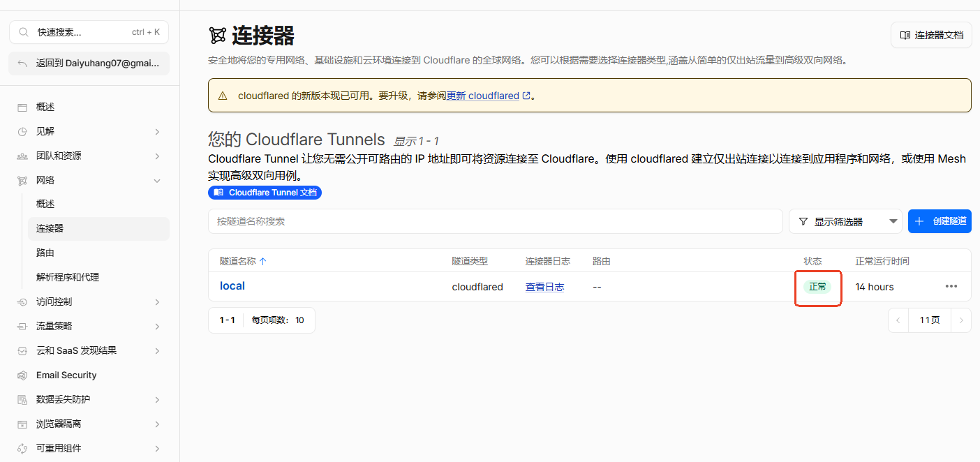
Task: Click the 11页 page indicator
Action: click(930, 320)
